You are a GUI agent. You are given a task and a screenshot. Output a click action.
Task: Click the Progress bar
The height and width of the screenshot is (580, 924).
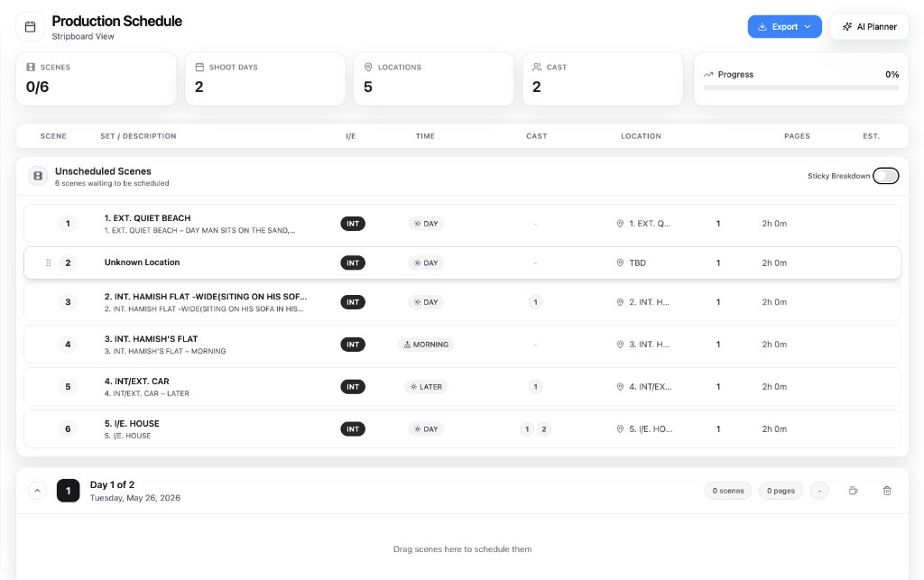pyautogui.click(x=801, y=87)
